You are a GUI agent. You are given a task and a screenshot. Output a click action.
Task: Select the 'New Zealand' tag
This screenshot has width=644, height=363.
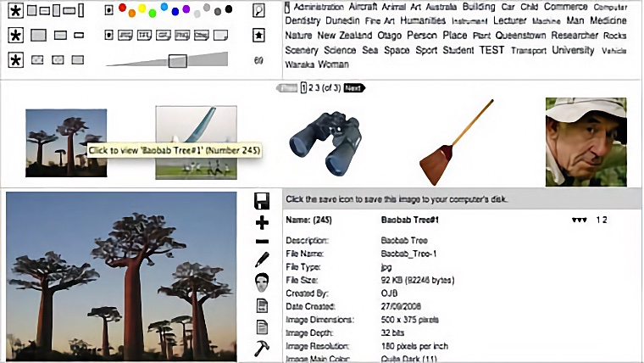coord(343,36)
